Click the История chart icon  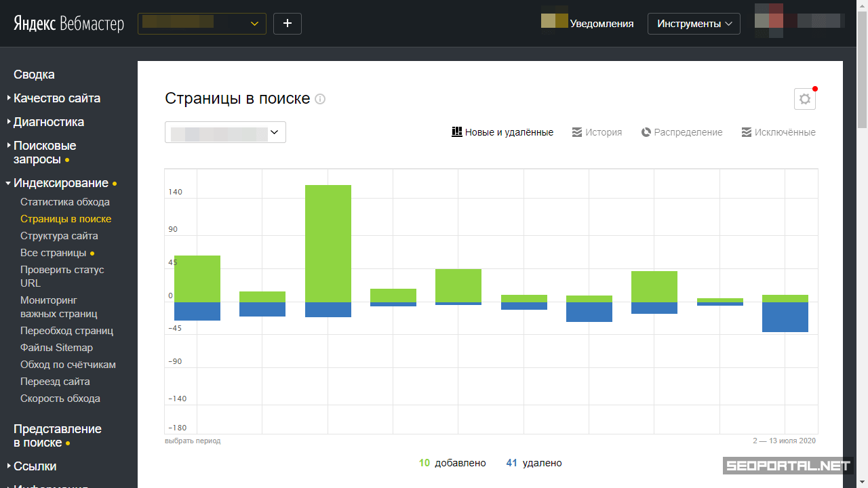click(577, 132)
